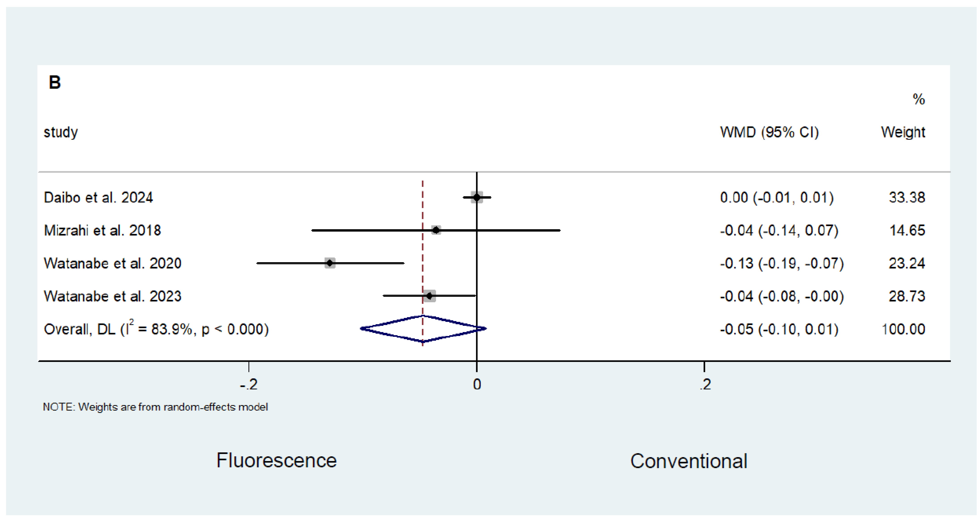
Task: Click the -.2 axis tick label
Action: (249, 385)
